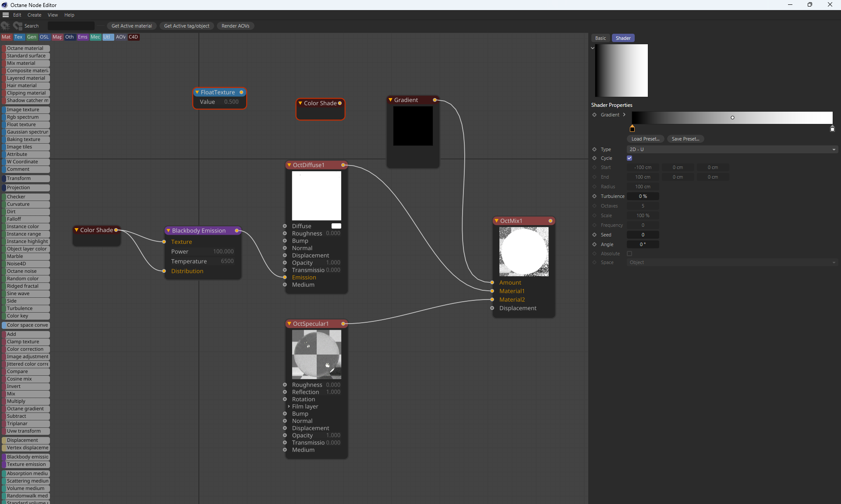The image size is (841, 504).
Task: Collapse the OctDiffuse1 node triangle
Action: click(289, 165)
